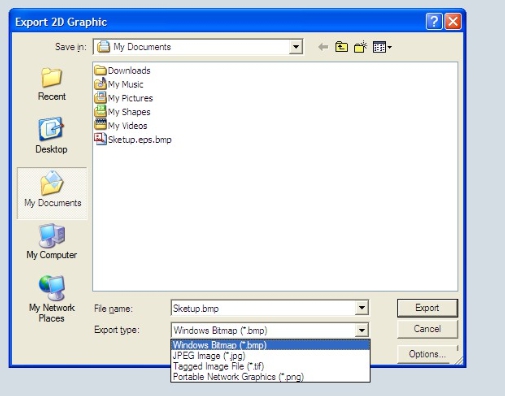Open My Network Places shortcut
This screenshot has height=396, width=505.
pyautogui.click(x=52, y=299)
